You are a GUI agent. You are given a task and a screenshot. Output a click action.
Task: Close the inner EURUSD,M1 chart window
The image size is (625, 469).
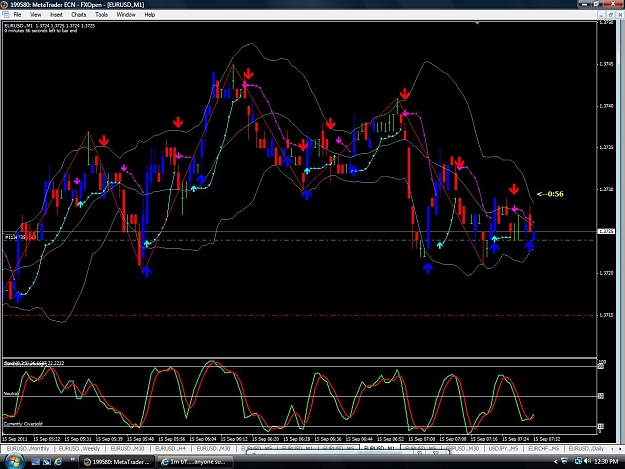click(x=620, y=15)
